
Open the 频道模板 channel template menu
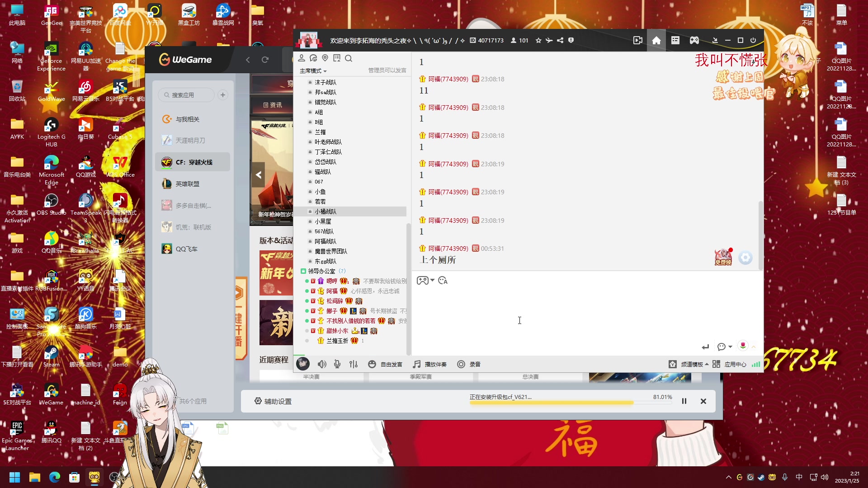tap(689, 364)
